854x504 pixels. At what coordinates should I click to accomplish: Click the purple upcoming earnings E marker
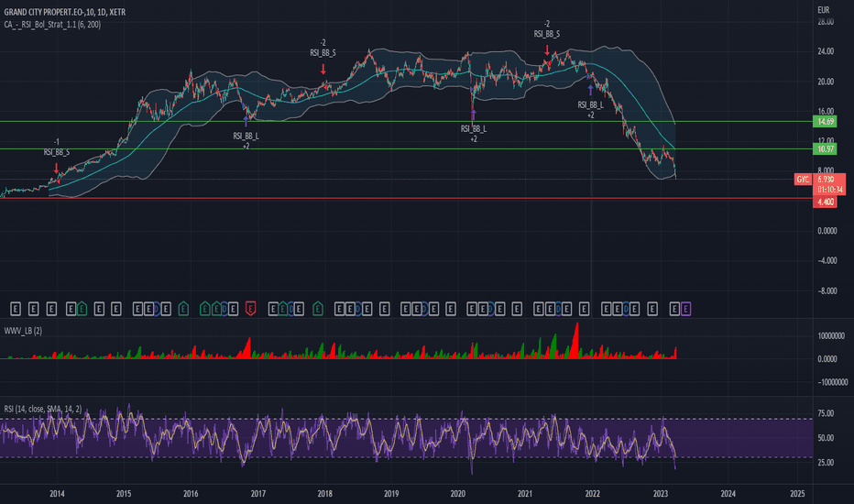click(x=685, y=309)
